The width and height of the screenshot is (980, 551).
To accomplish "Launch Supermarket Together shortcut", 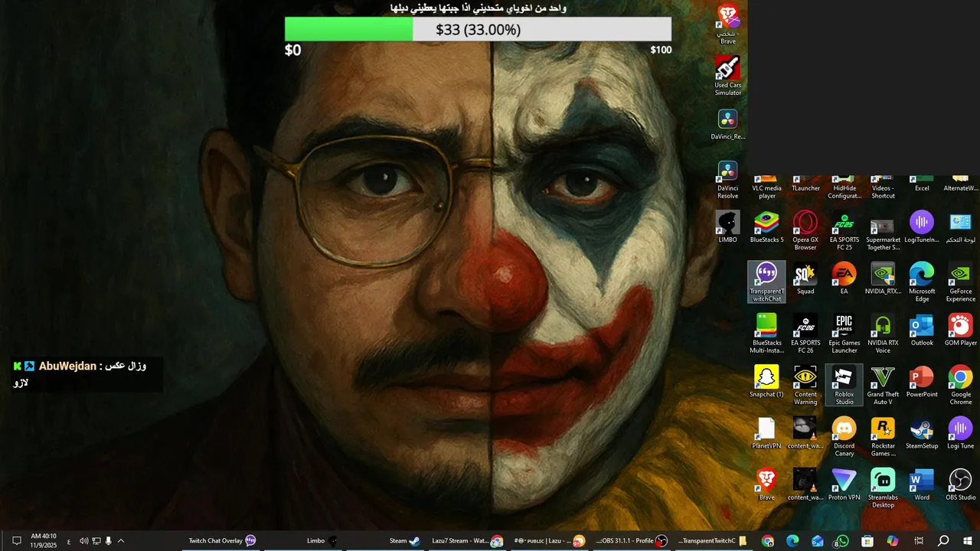I will pyautogui.click(x=883, y=231).
